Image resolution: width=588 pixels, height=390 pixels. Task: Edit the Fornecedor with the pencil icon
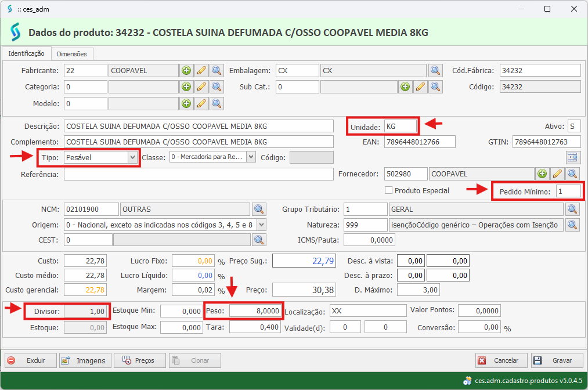click(x=557, y=174)
